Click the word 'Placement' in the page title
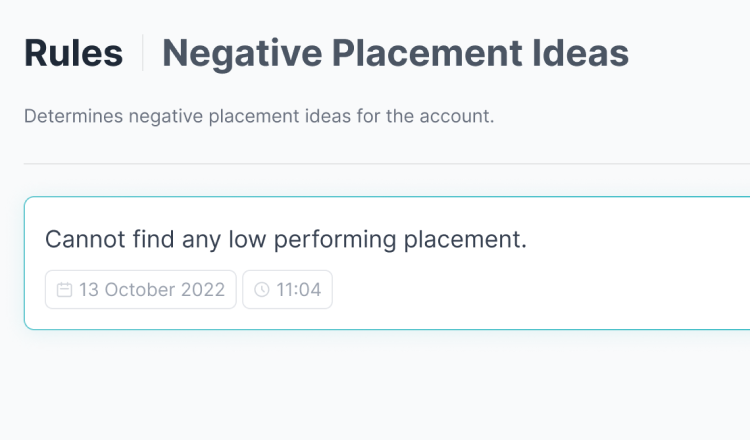The width and height of the screenshot is (750, 440). [x=427, y=53]
